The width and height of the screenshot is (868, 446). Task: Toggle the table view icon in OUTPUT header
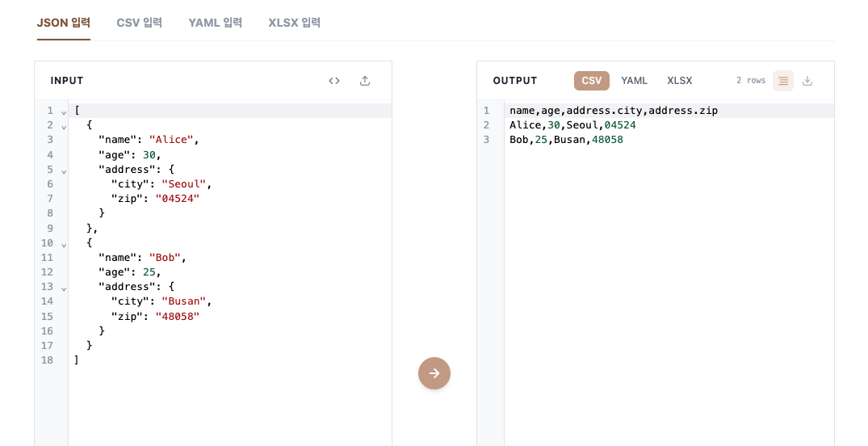click(x=782, y=81)
